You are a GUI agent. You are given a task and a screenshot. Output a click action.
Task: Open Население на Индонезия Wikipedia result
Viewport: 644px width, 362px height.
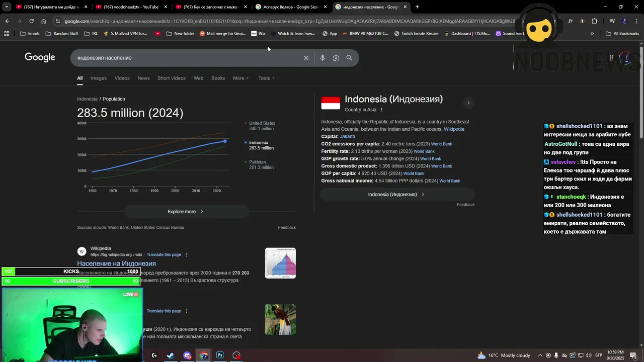coord(116,263)
